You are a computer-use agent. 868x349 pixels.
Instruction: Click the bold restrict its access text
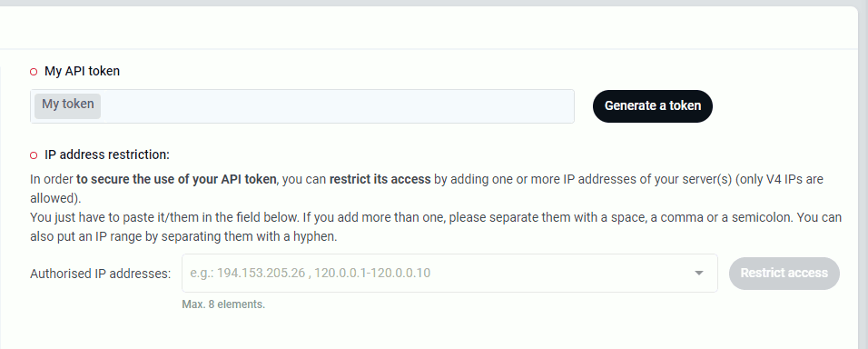[x=380, y=179]
